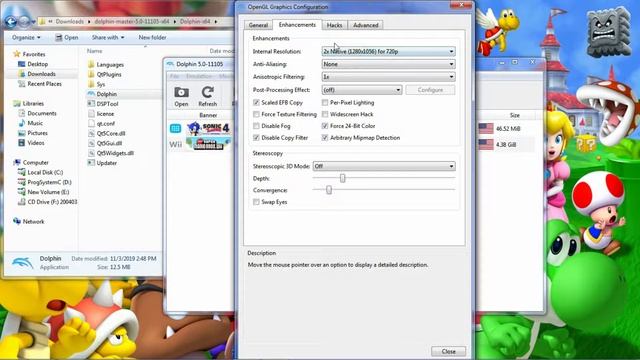Screen dimensions: 640x360
Task: Enable Force Texture Filtering checkbox
Action: 256,114
